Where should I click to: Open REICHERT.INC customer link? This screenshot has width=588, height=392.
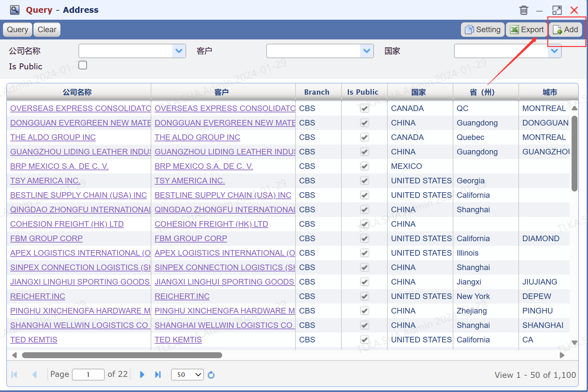tap(182, 296)
